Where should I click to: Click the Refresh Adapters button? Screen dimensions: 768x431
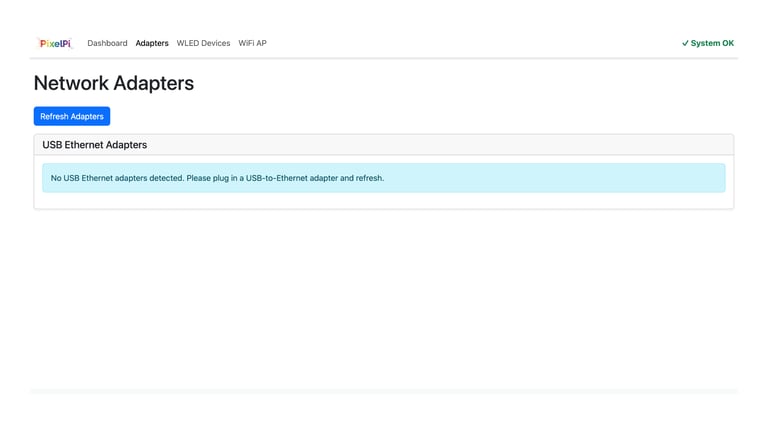[72, 116]
